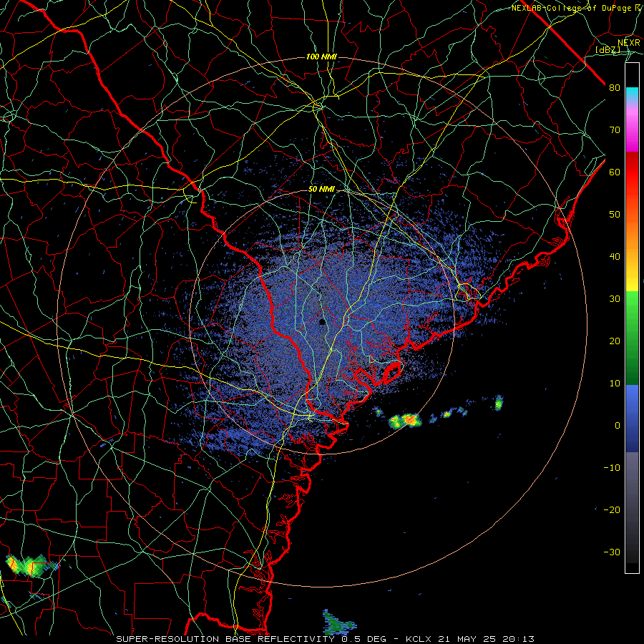Viewport: 644px width, 644px height.
Task: Click the -10 value on dBZ scale
Action: (x=612, y=468)
